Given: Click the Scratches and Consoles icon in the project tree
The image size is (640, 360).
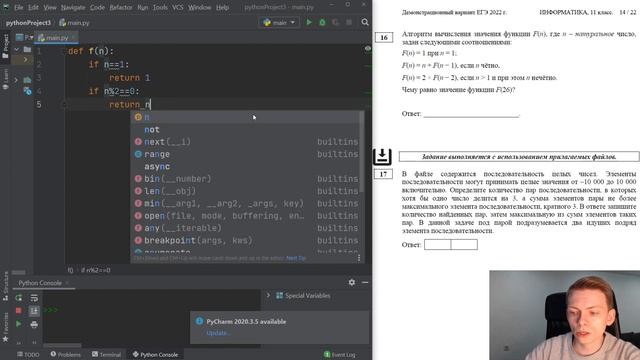Looking at the screenshot, I should point(27,91).
